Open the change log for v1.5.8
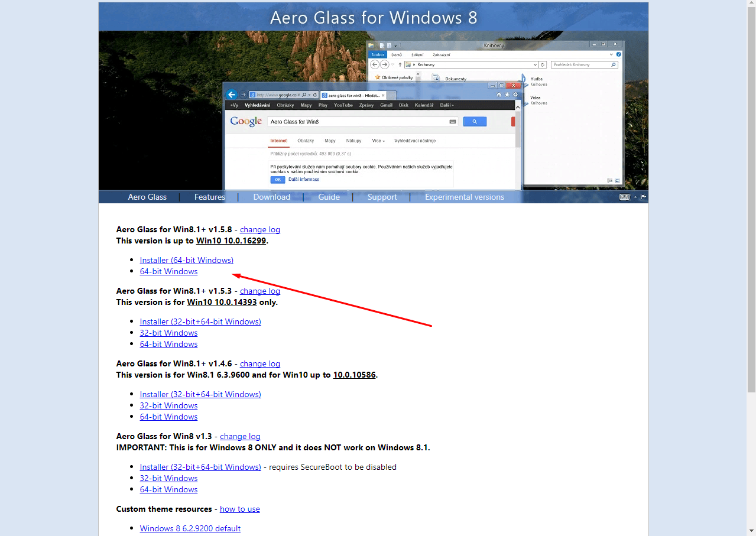 coord(260,229)
